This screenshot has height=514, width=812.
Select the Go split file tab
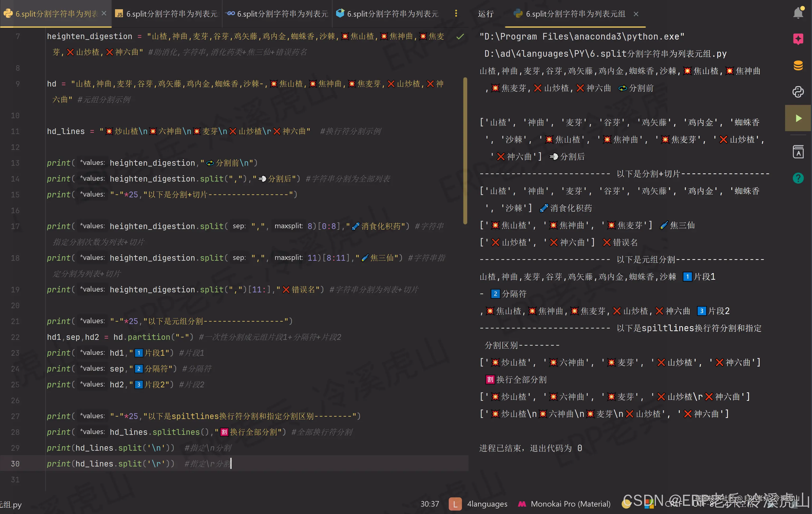pyautogui.click(x=277, y=13)
